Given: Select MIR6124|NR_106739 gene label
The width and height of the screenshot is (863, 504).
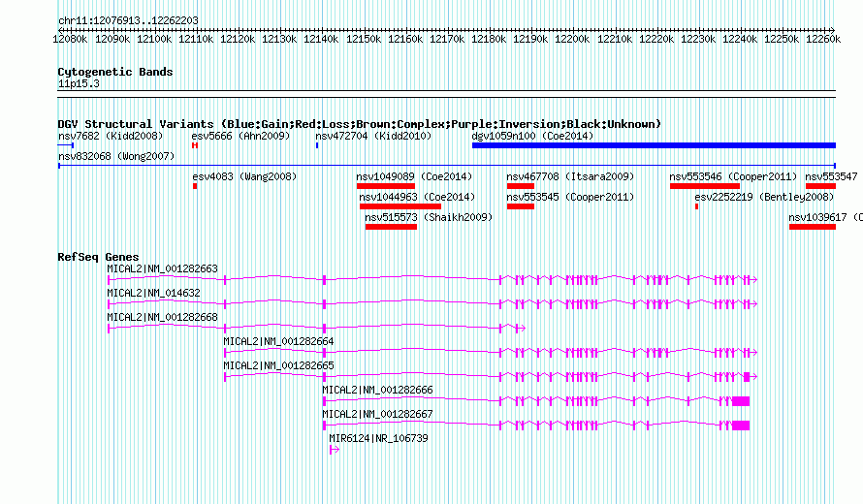Looking at the screenshot, I should pyautogui.click(x=378, y=438).
